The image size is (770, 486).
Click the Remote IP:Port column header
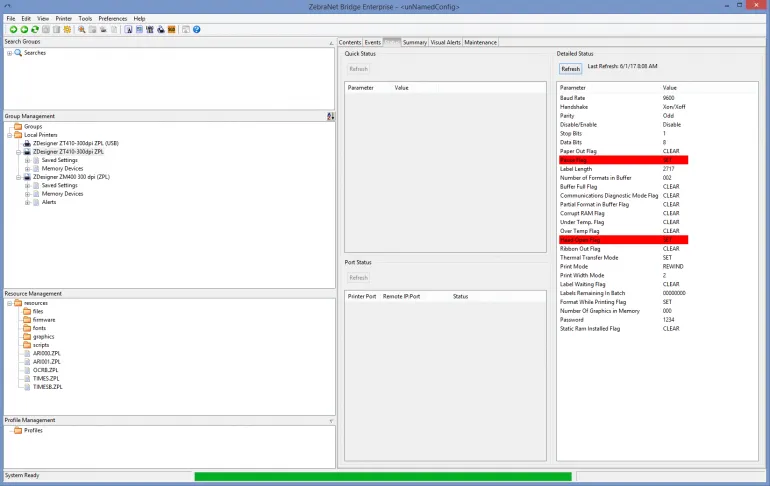[x=401, y=297]
